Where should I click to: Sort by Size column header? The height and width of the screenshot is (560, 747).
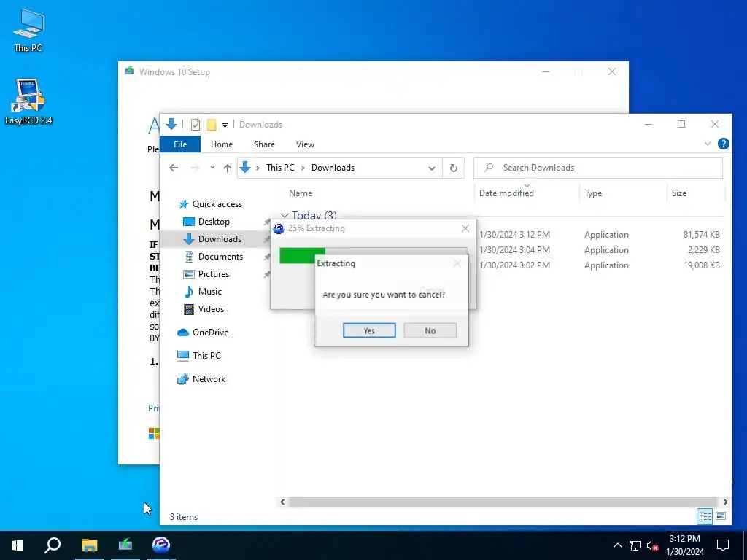(679, 192)
